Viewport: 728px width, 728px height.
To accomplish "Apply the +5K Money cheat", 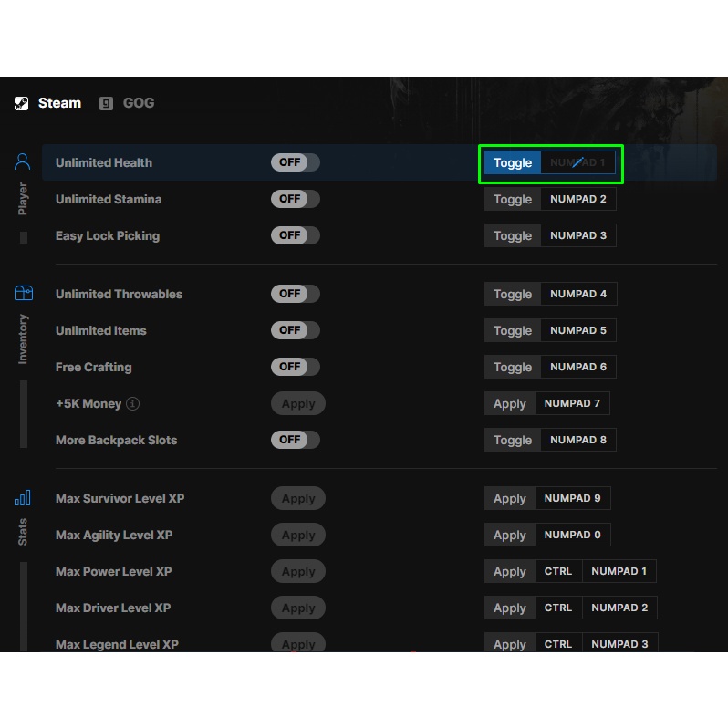I will coord(297,403).
